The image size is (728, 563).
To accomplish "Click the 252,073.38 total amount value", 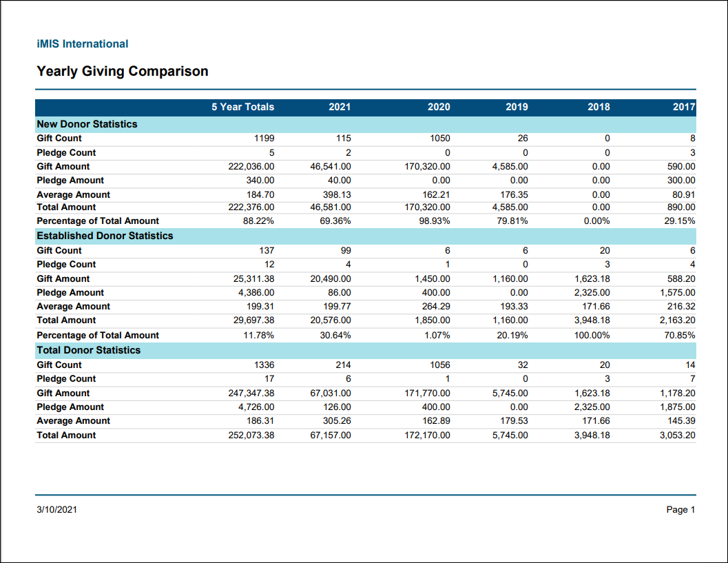I will click(x=251, y=436).
